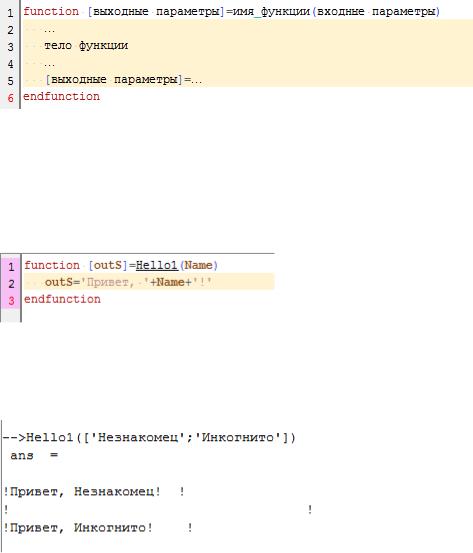Click the console command calling Hello1
Screen dimensions: 473x553
click(149, 438)
